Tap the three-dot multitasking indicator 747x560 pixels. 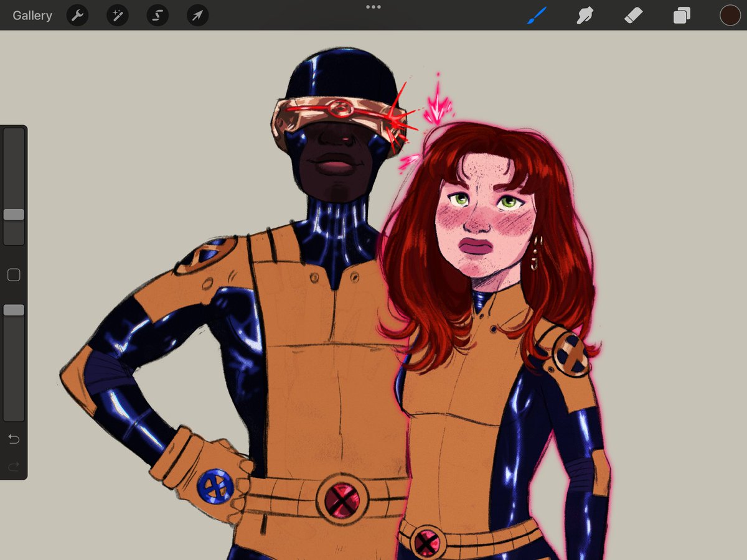(374, 7)
